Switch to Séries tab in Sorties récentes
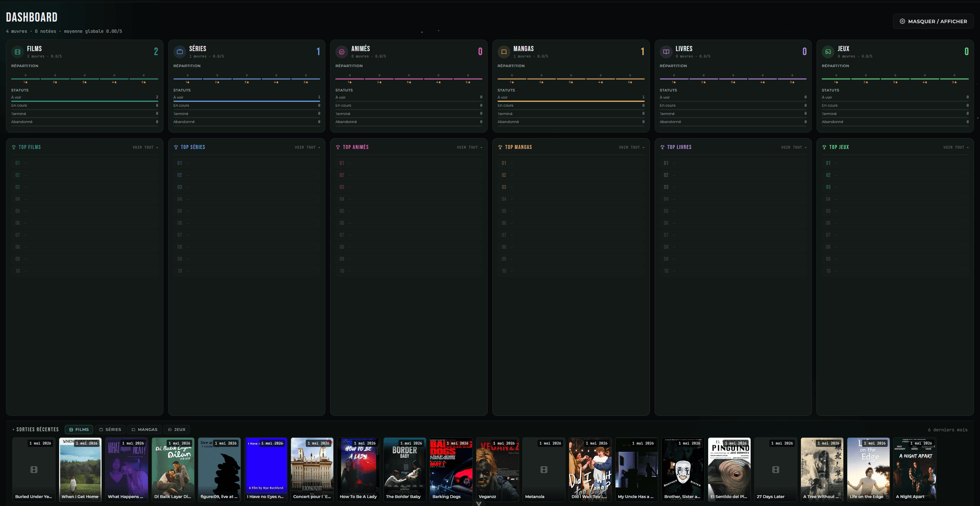980x506 pixels. pos(110,430)
